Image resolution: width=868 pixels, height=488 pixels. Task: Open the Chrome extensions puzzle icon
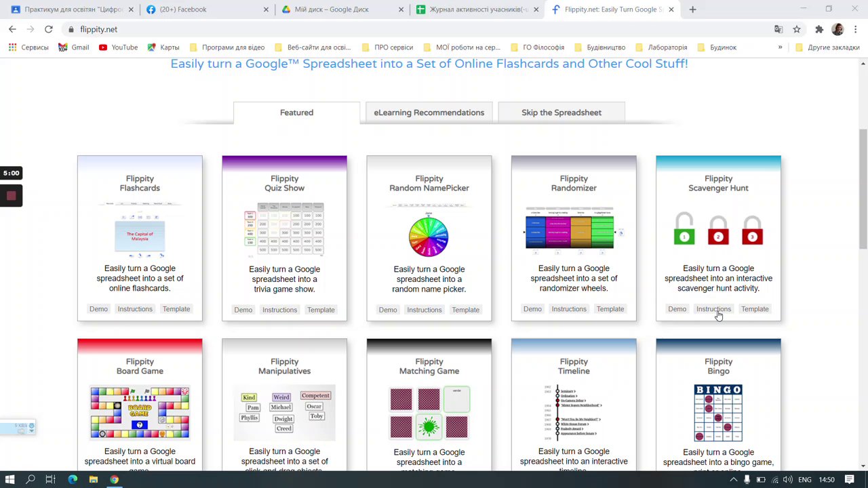tap(819, 29)
